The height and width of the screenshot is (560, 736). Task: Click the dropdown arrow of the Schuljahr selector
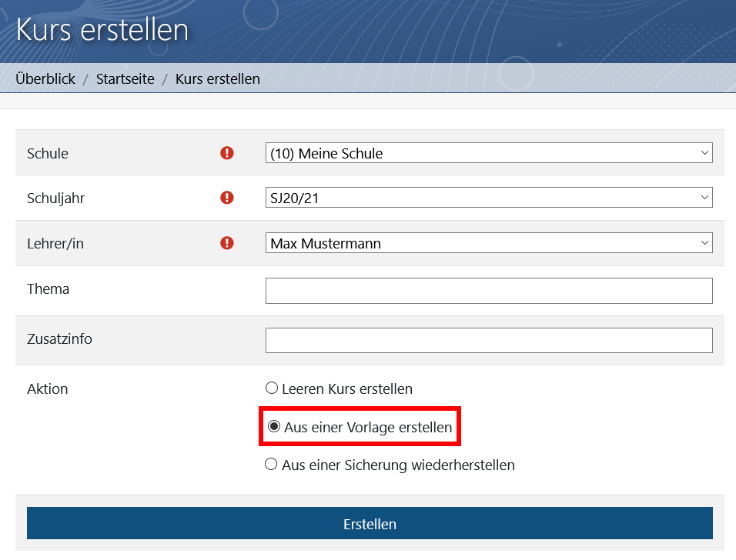705,197
